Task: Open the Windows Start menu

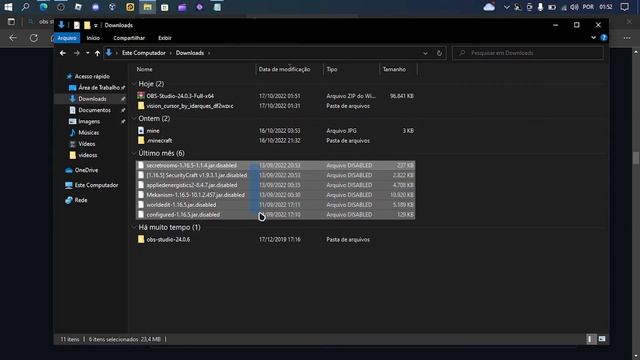Action: pyautogui.click(x=8, y=7)
